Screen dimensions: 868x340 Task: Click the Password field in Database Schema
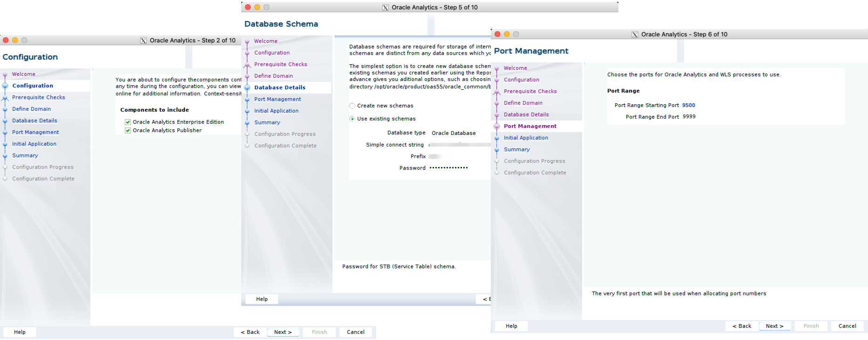tap(449, 168)
